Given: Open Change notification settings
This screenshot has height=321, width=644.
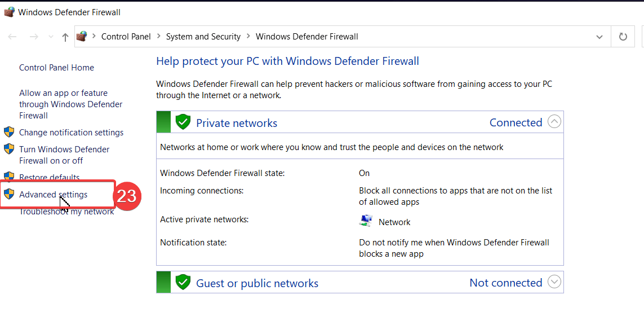Looking at the screenshot, I should click(72, 133).
